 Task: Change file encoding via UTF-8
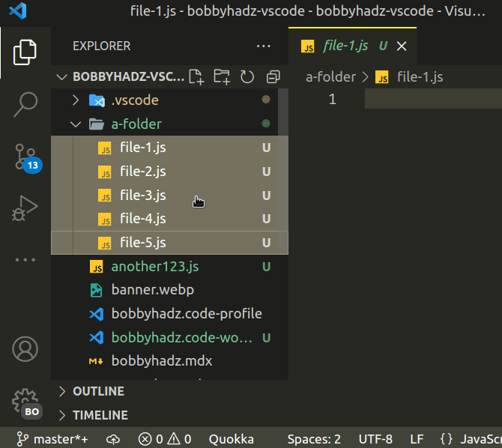pos(375,439)
